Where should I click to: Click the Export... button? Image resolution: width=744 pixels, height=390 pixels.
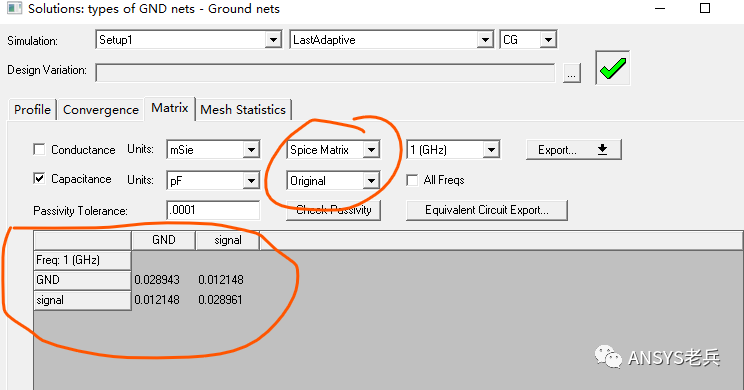coord(574,149)
